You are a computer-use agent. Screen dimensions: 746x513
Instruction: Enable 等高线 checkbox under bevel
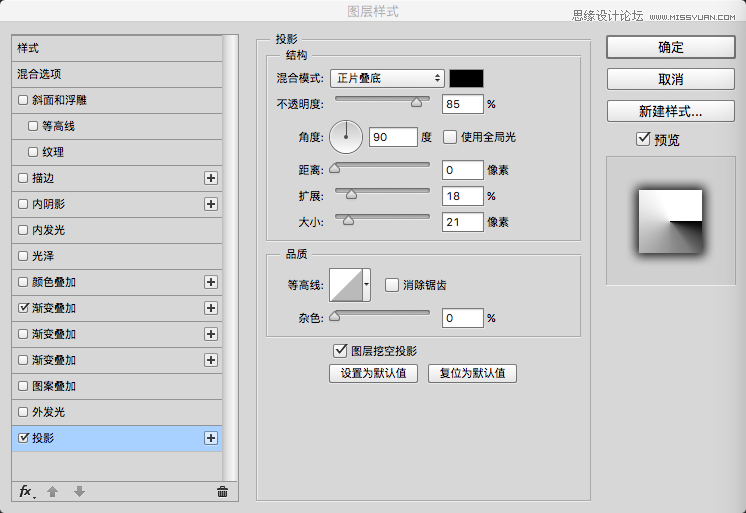(x=33, y=126)
